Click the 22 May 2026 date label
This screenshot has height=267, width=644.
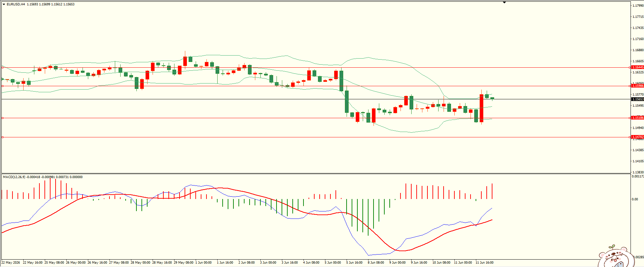tap(10, 263)
